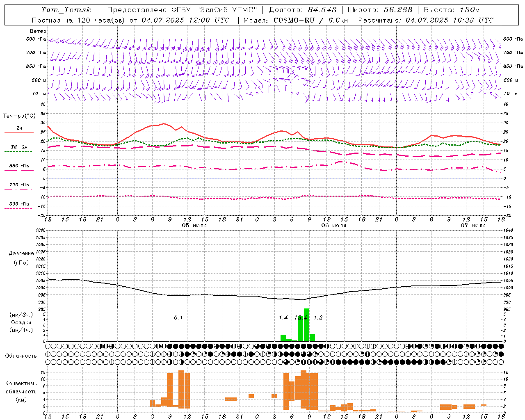The width and height of the screenshot is (525, 420).
Task: Click the Осадки precipitation label
Action: pyautogui.click(x=21, y=322)
